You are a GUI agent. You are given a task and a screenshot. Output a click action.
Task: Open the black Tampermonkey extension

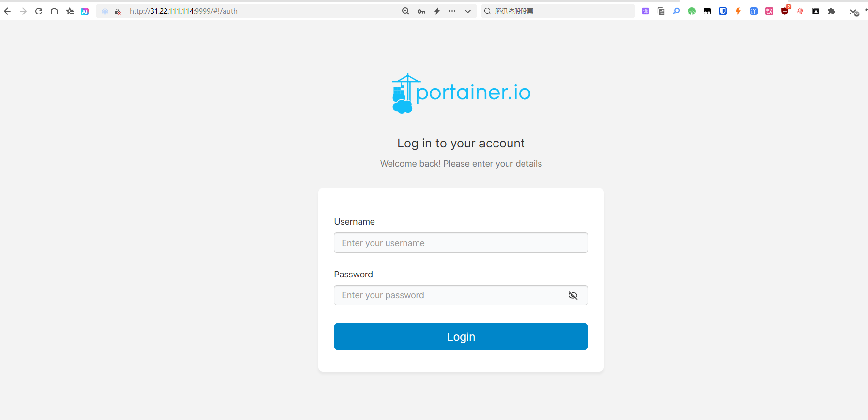point(707,11)
